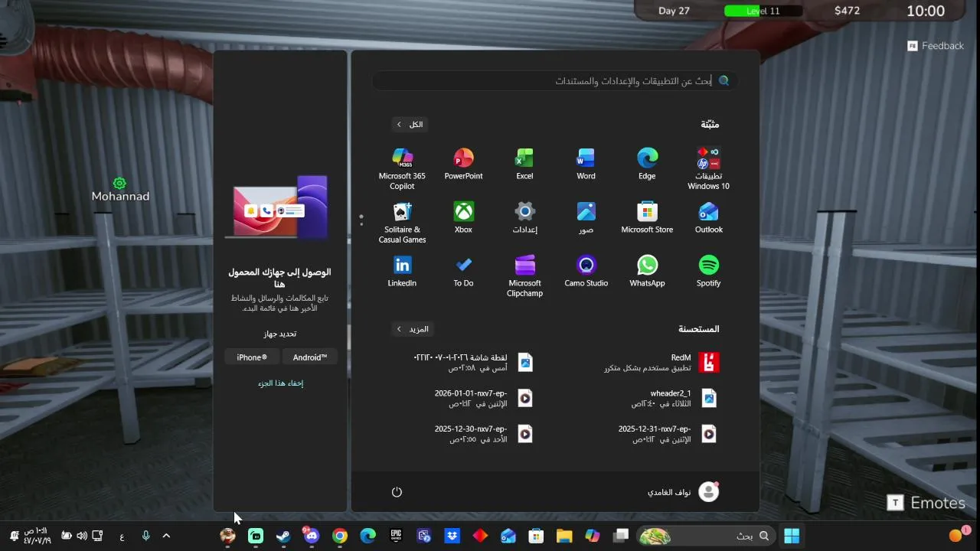The height and width of the screenshot is (551, 980).
Task: Click the taskbar Microsoft Store icon
Action: (536, 536)
